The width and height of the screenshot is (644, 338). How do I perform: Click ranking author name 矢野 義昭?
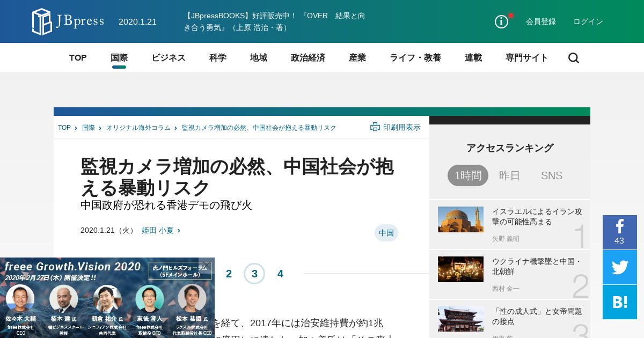506,239
